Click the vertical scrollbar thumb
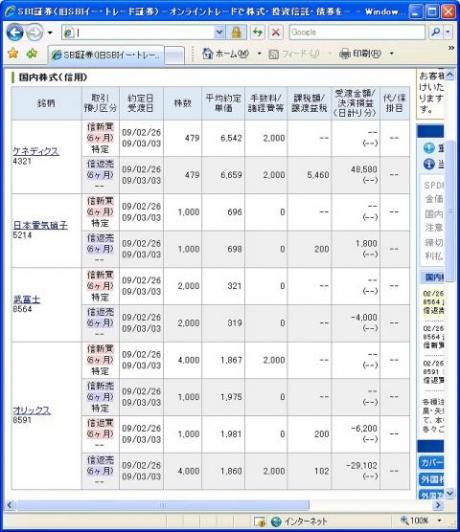This screenshot has height=532, width=460. click(450, 210)
